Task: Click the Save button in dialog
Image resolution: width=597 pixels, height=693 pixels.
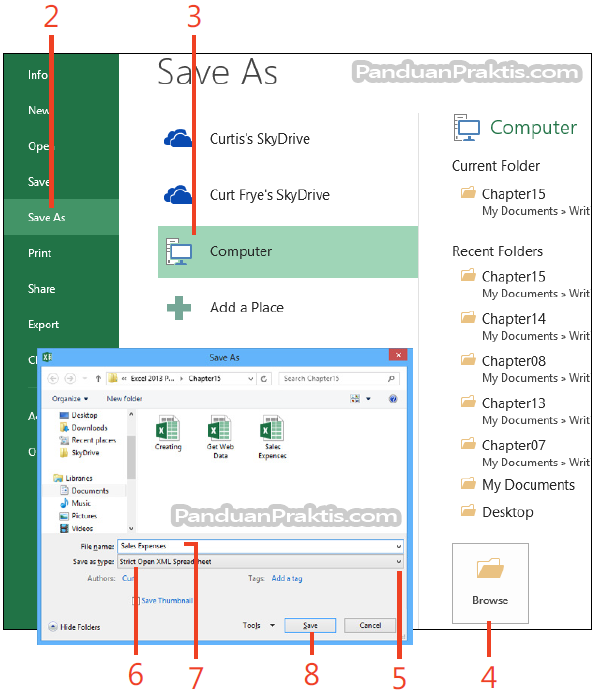Action: pyautogui.click(x=310, y=625)
